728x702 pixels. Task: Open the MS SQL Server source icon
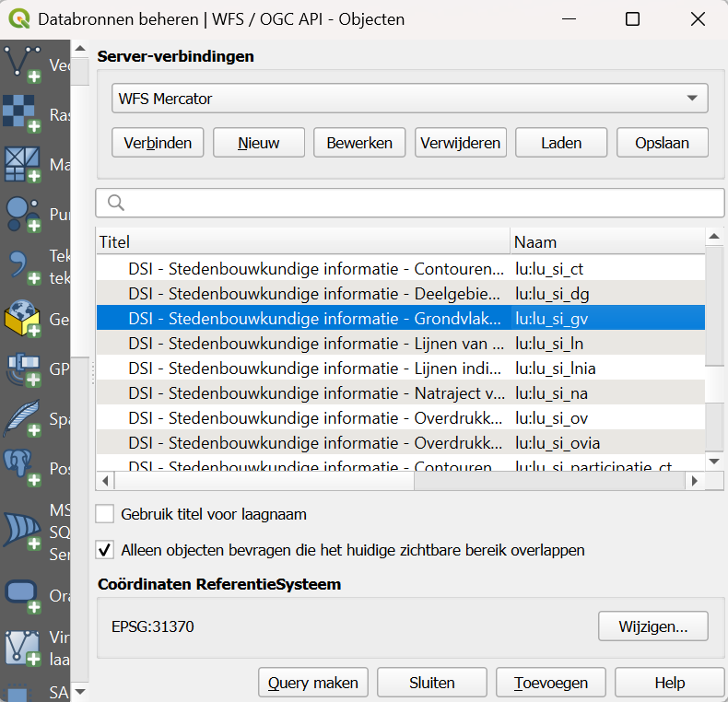pos(22,532)
